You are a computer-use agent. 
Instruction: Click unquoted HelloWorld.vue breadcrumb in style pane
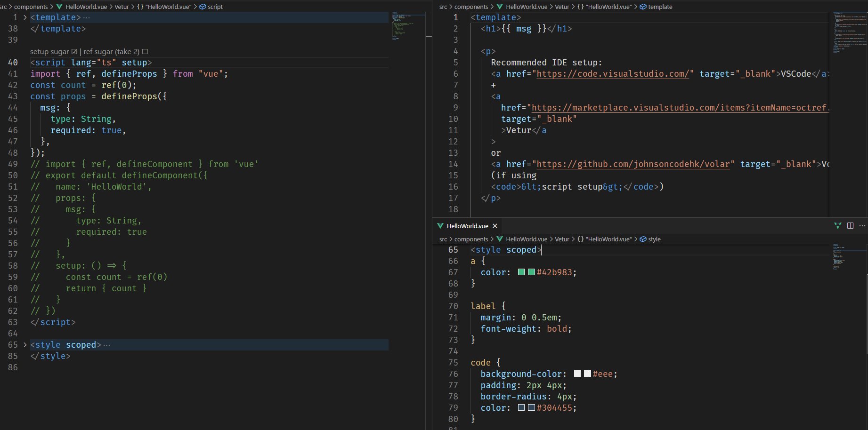(527, 239)
